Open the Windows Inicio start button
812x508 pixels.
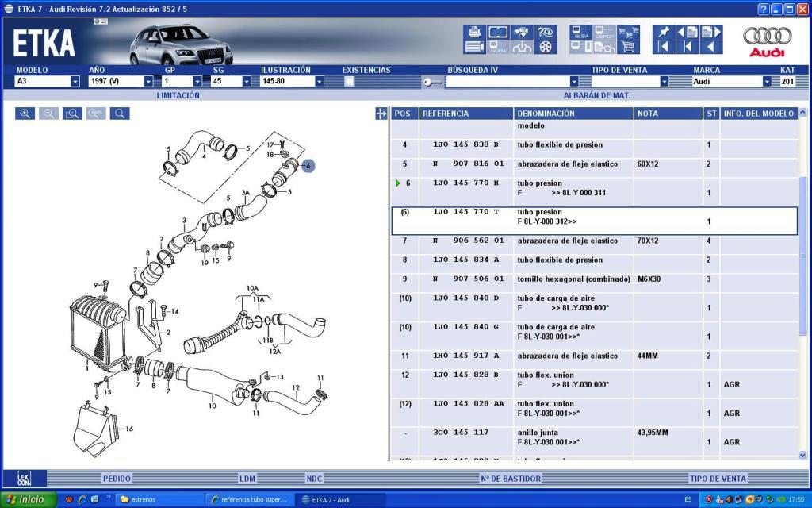[28, 500]
